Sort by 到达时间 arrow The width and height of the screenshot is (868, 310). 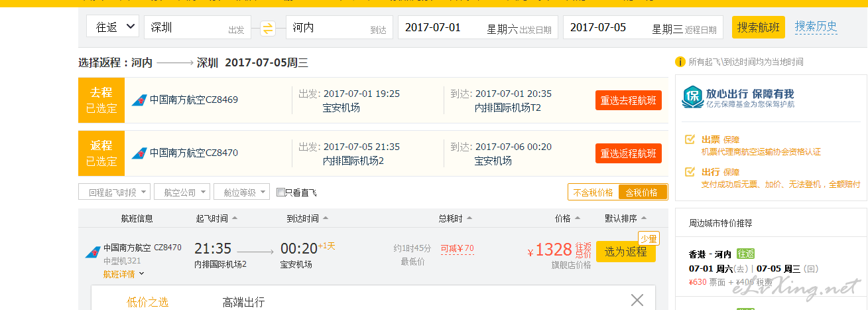(326, 218)
